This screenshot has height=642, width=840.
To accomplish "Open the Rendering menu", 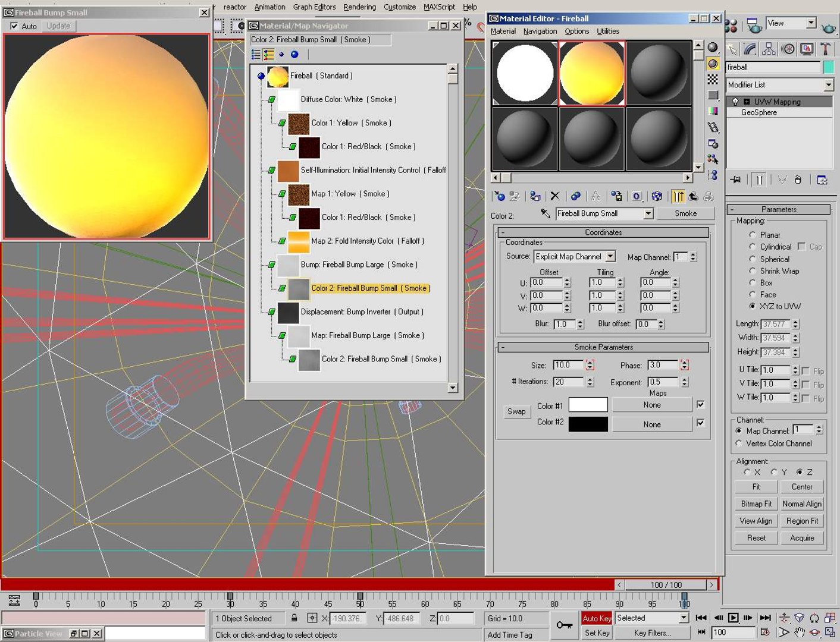I will 359,7.
